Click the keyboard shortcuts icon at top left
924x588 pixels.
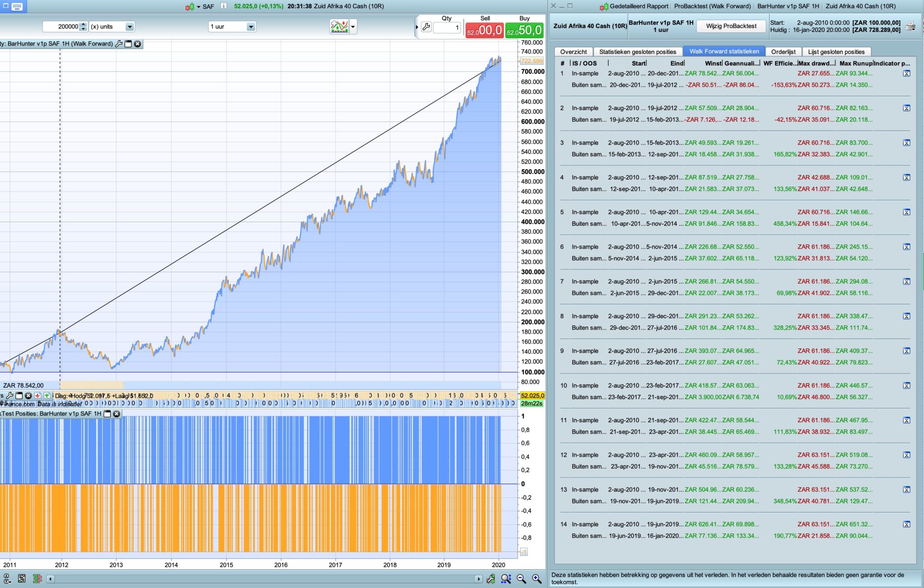pos(17,6)
